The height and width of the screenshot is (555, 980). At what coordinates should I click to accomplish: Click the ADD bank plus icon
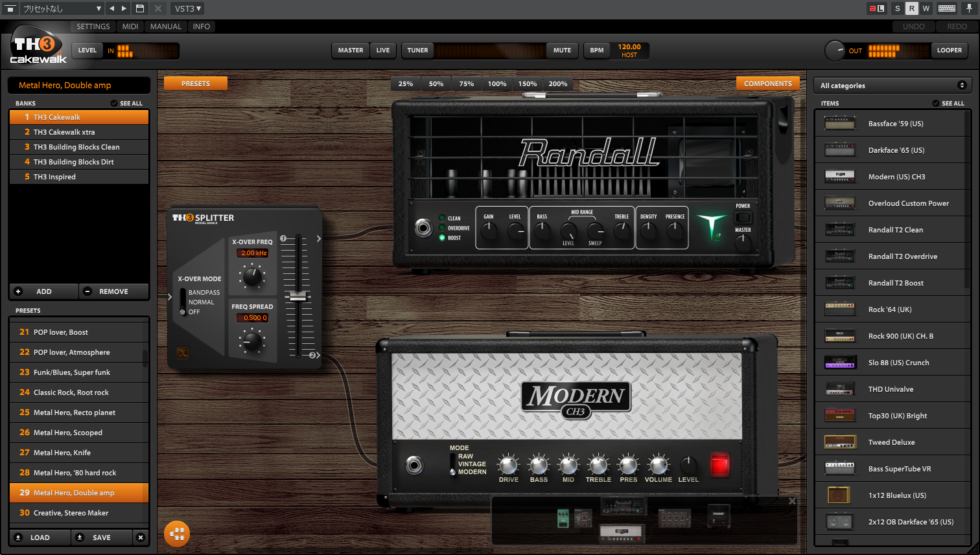click(18, 291)
